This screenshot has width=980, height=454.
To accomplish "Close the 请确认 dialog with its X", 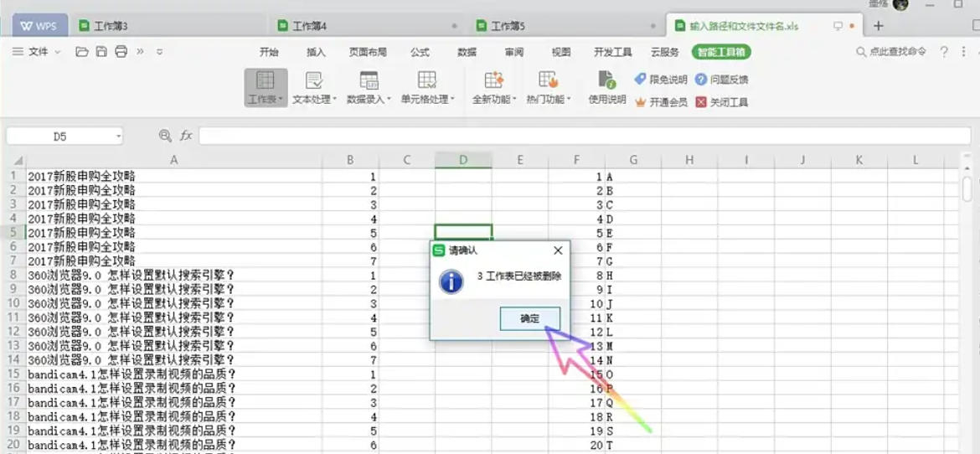I will tap(558, 250).
